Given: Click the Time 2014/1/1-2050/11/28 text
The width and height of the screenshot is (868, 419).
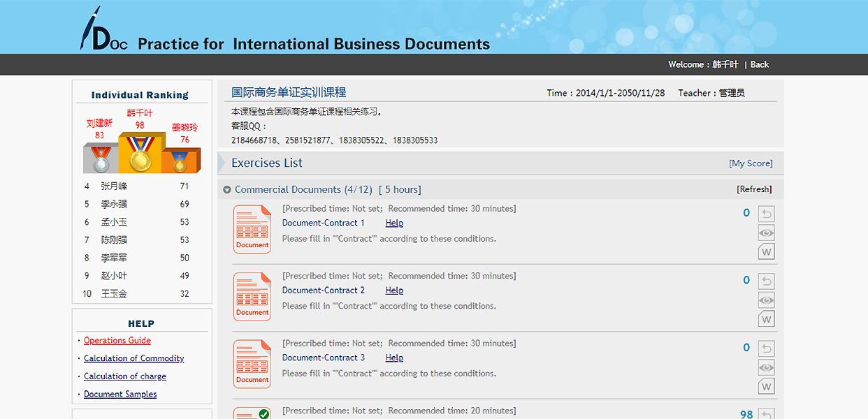Looking at the screenshot, I should coord(606,93).
